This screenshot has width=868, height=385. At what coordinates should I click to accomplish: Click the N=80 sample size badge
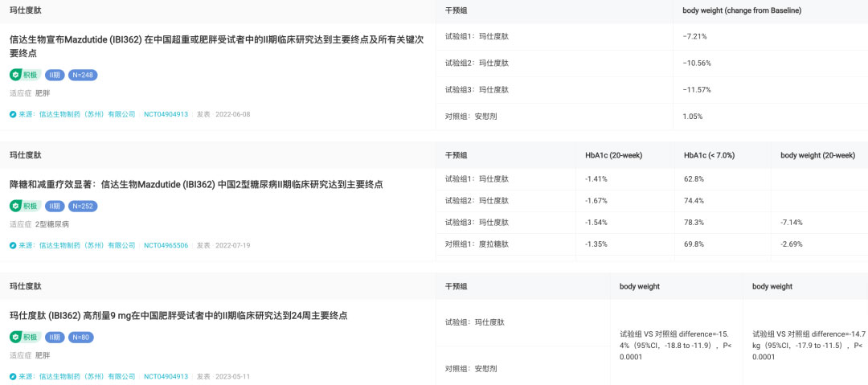pyautogui.click(x=80, y=337)
